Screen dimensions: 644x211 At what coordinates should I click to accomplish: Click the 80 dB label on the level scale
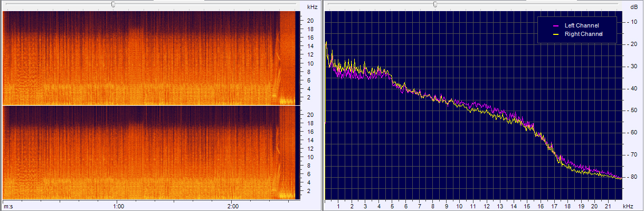(632, 177)
